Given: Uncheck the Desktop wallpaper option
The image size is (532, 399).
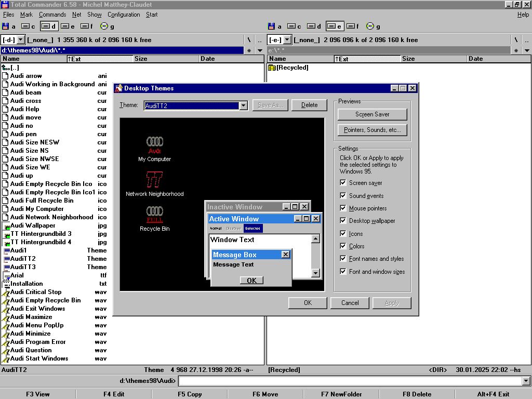Looking at the screenshot, I should tap(343, 221).
